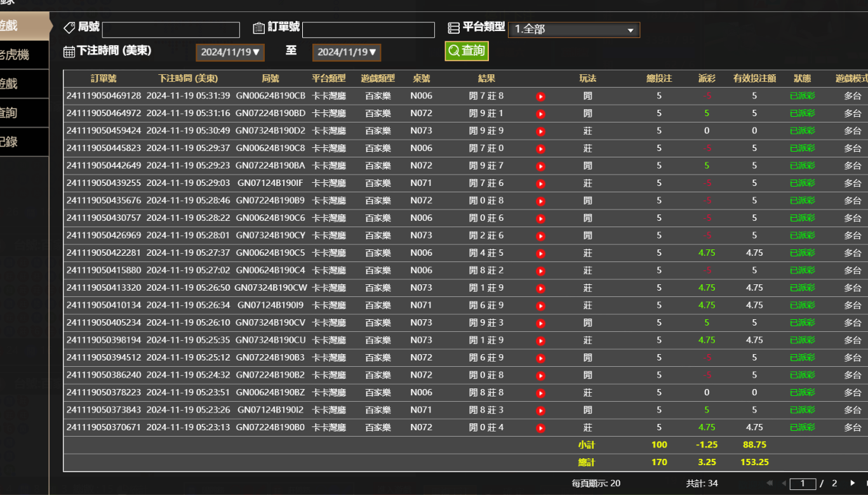Viewport: 868px width, 495px height.
Task: Expand the end date picker after 至
Action: click(347, 53)
